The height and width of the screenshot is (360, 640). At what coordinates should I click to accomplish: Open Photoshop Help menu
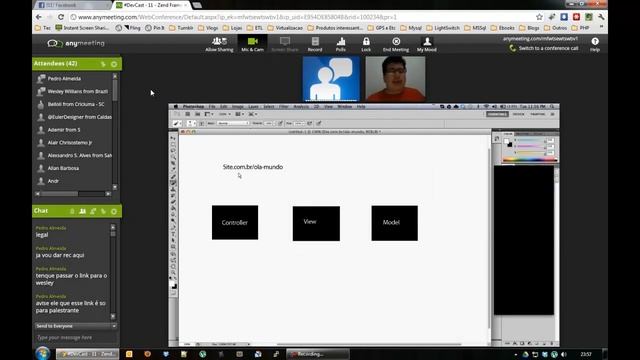click(x=361, y=107)
